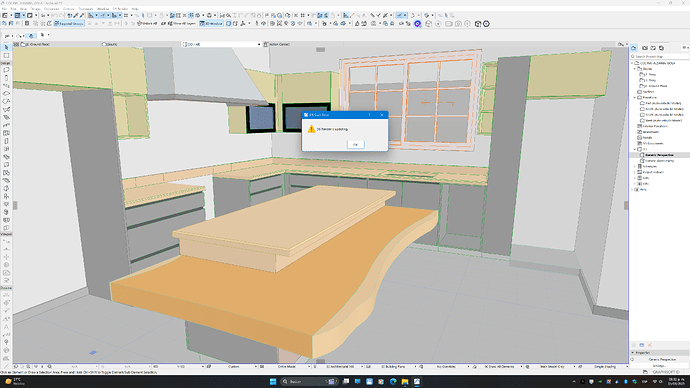Select Generic Perspective in Navigator

coord(659,155)
